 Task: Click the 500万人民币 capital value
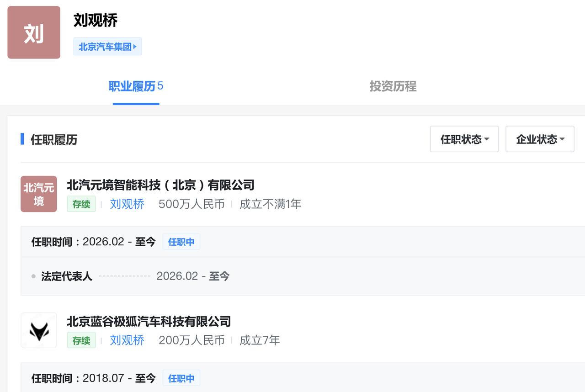(191, 204)
